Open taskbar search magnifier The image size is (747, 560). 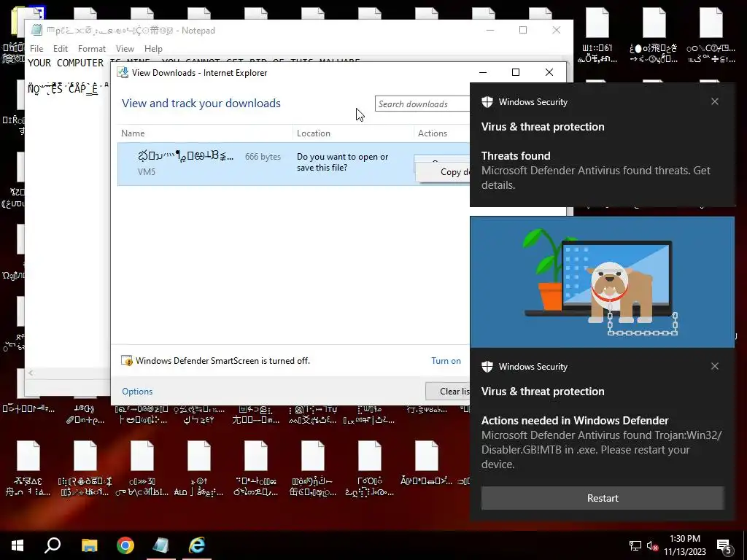point(53,545)
